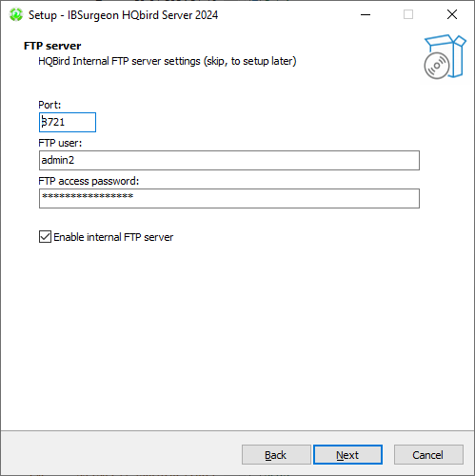Minimize the Setup window
Viewport: 475px width, 476px height.
(366, 14)
